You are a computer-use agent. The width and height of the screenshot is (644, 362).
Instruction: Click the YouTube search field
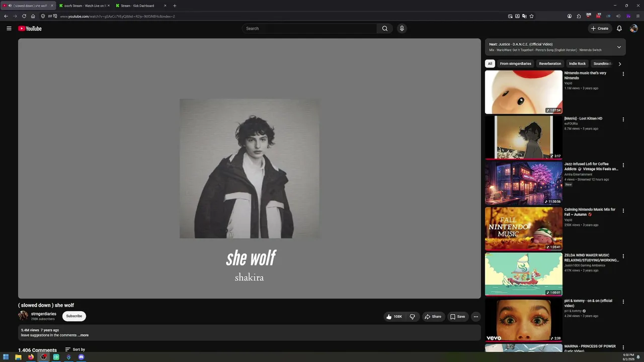[x=309, y=29]
